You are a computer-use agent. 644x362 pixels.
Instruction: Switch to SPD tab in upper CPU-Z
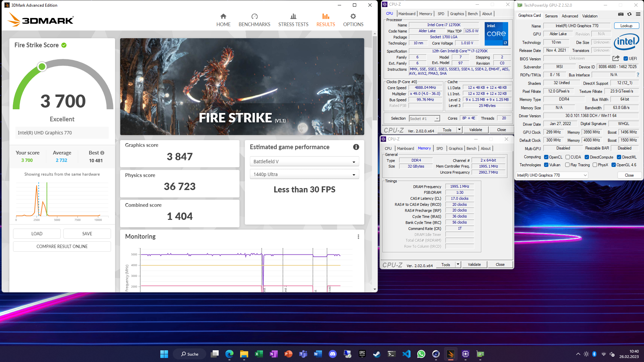pos(441,14)
